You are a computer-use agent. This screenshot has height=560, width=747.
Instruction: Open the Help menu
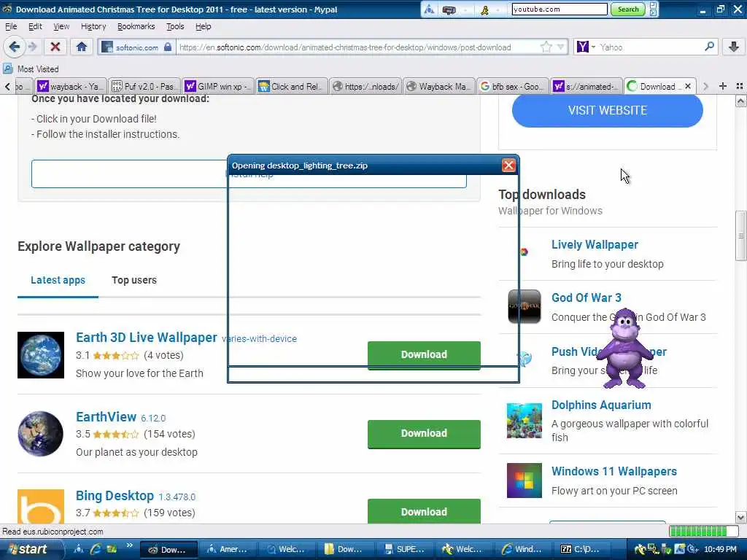point(203,26)
